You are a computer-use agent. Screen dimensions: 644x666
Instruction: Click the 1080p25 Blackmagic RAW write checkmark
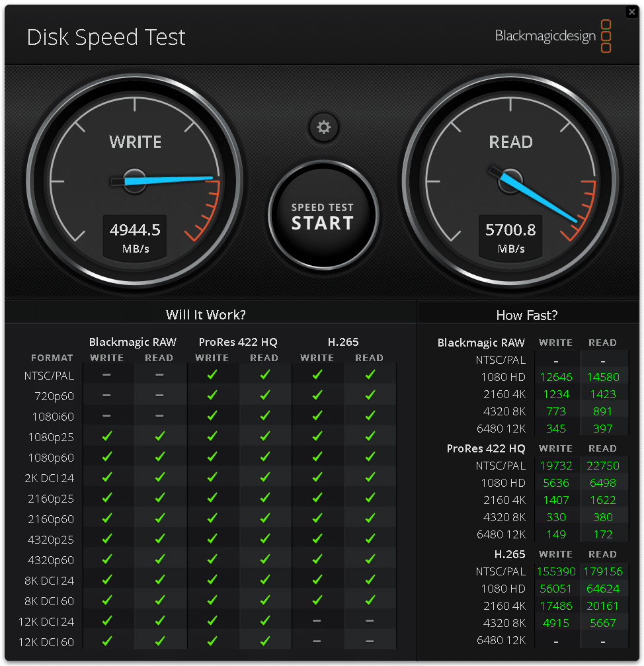click(x=107, y=436)
